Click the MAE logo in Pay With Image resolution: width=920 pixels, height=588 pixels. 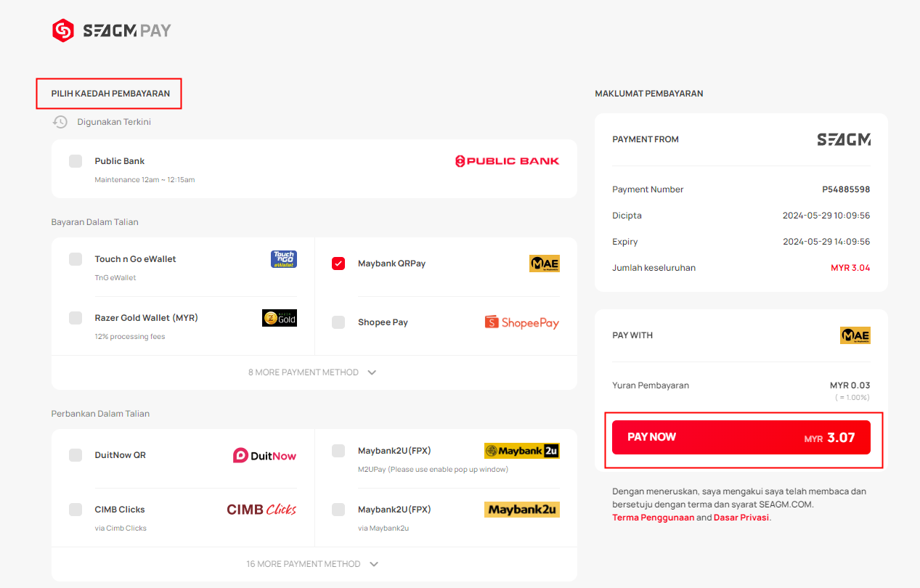[855, 335]
